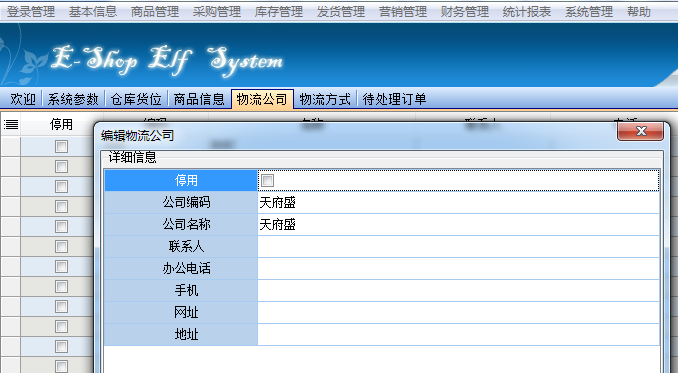The height and width of the screenshot is (373, 678).
Task: Click the 公司编码 input field
Action: tap(458, 202)
